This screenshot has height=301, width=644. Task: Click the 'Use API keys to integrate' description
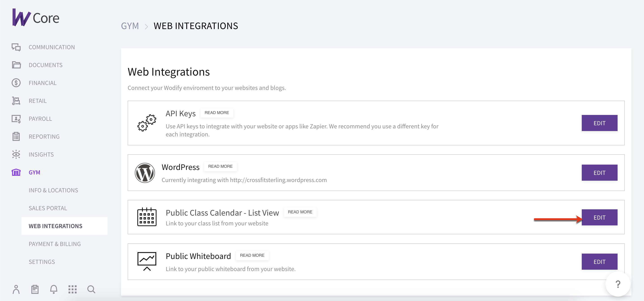(x=302, y=130)
